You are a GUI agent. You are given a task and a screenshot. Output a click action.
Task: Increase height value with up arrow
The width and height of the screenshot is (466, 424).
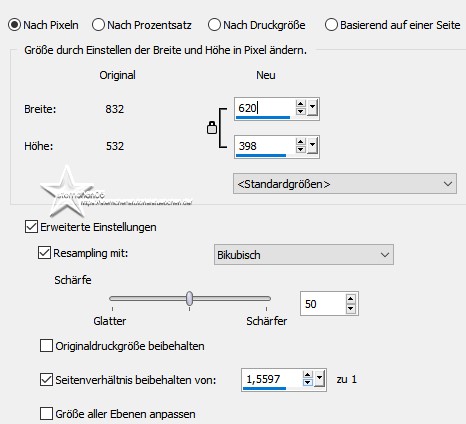[300, 142]
